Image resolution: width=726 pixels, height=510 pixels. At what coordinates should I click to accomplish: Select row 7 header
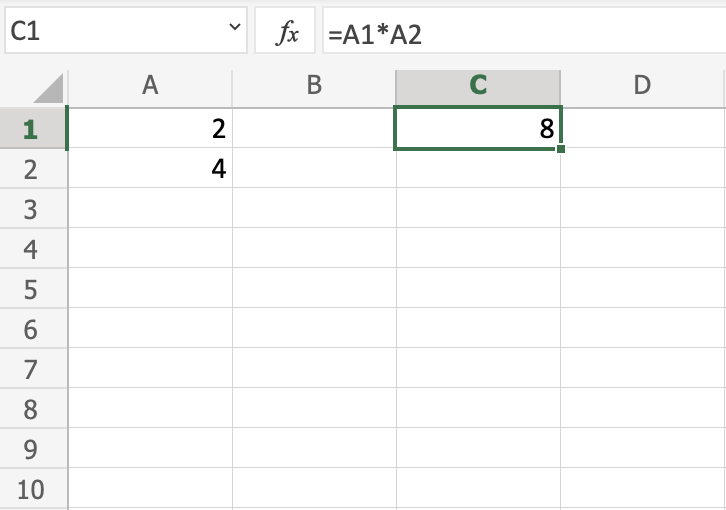tap(31, 369)
